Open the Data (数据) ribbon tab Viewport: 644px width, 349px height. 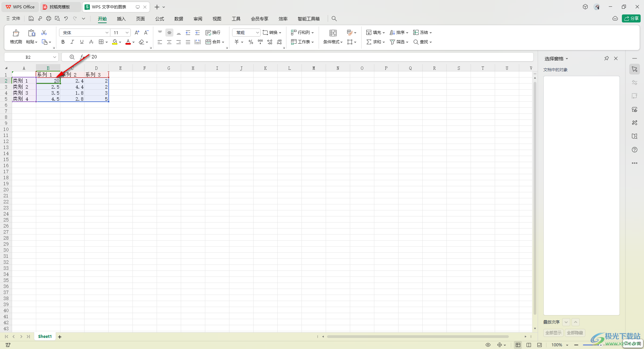(179, 19)
